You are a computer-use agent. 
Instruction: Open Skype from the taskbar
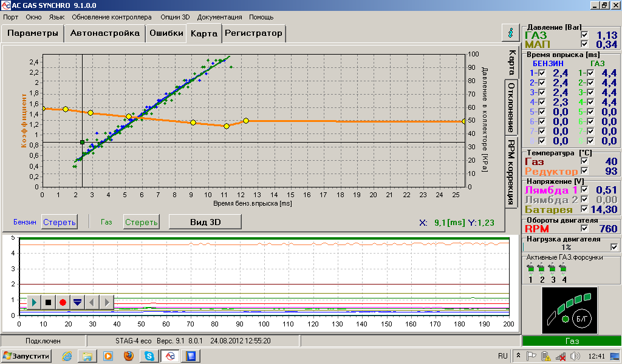[x=149, y=356]
